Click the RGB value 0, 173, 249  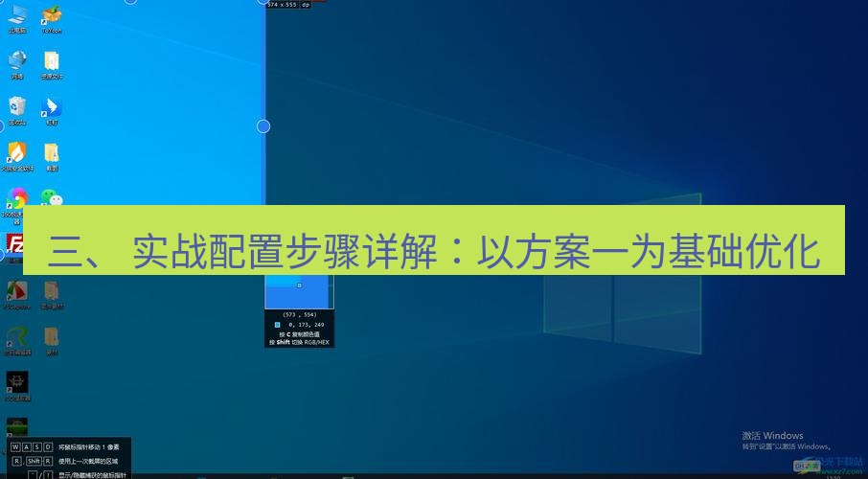307,325
